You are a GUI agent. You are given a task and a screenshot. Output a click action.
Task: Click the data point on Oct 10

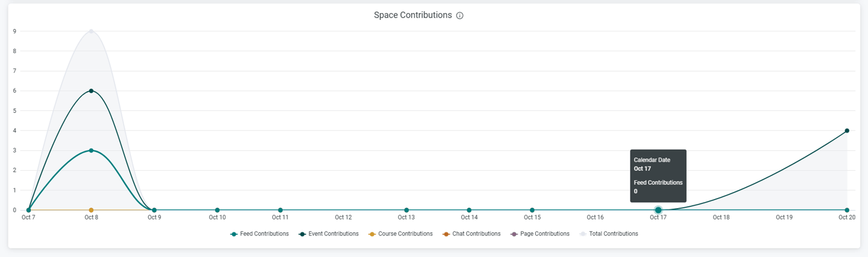click(x=218, y=210)
